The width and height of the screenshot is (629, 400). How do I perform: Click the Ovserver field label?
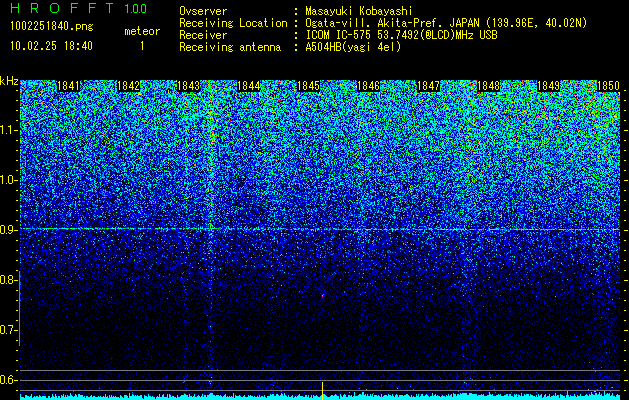pos(203,11)
